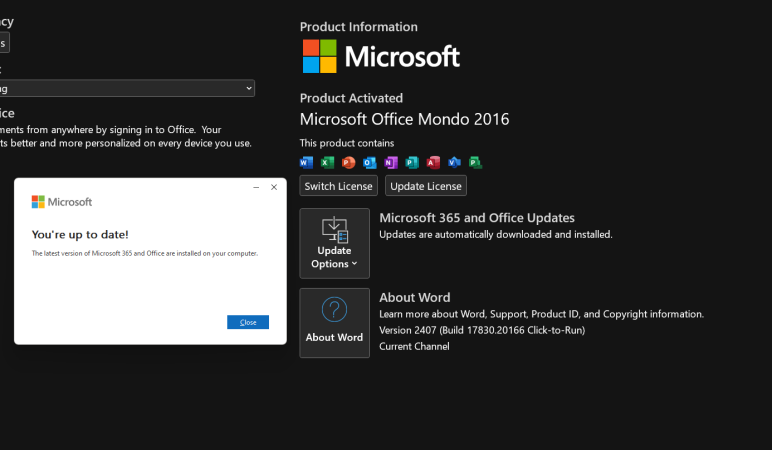Click the Update License button
The image size is (772, 450).
(426, 186)
